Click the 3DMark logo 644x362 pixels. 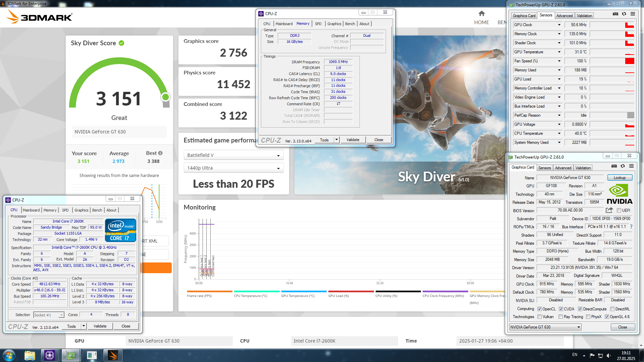[39, 16]
